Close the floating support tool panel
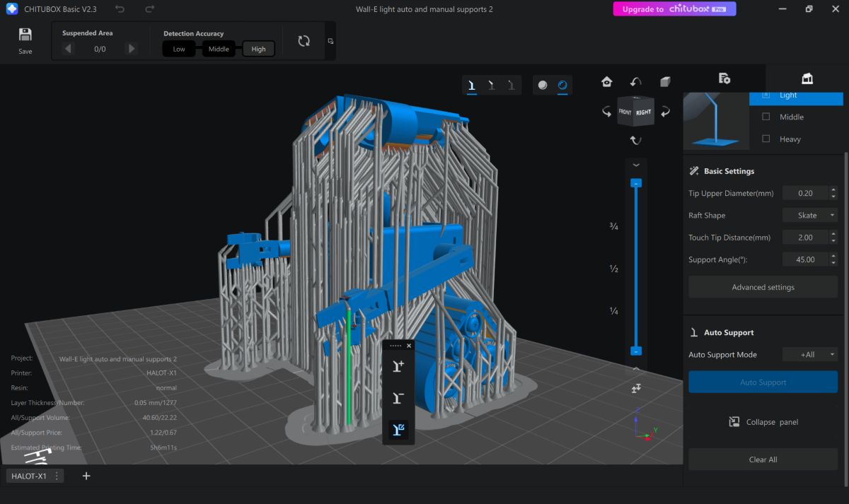This screenshot has width=849, height=504. pos(409,346)
